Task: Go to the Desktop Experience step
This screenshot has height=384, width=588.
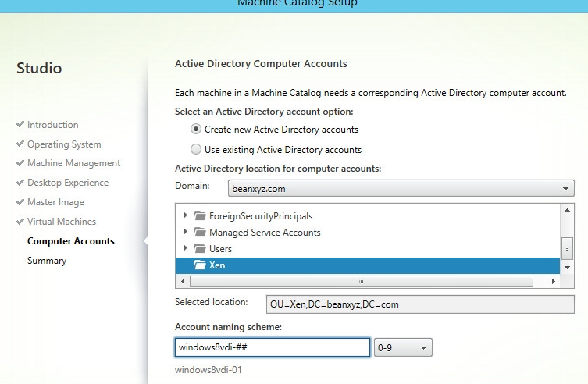Action: point(68,183)
